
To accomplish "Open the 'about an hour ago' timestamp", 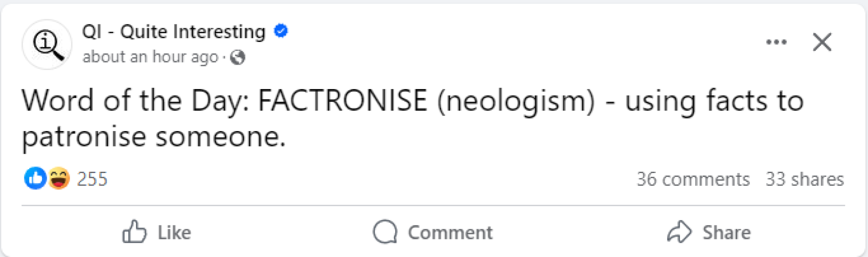I will [150, 57].
